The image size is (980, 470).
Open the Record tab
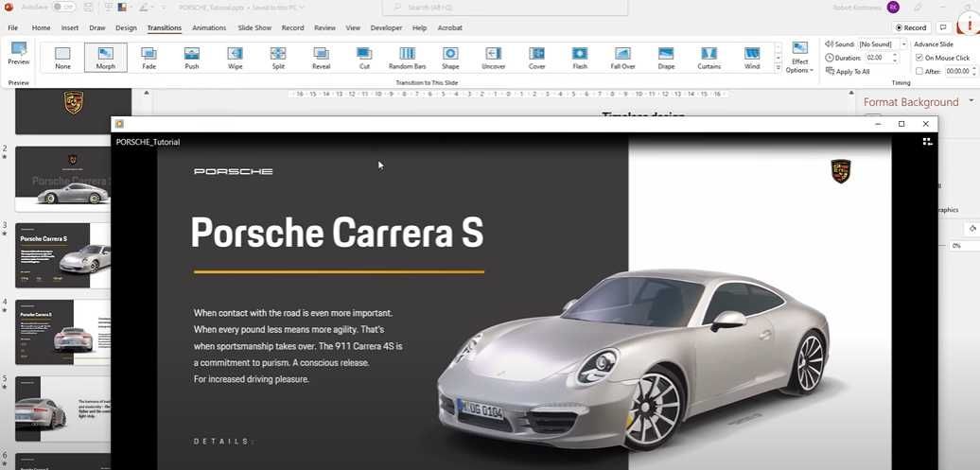point(292,27)
